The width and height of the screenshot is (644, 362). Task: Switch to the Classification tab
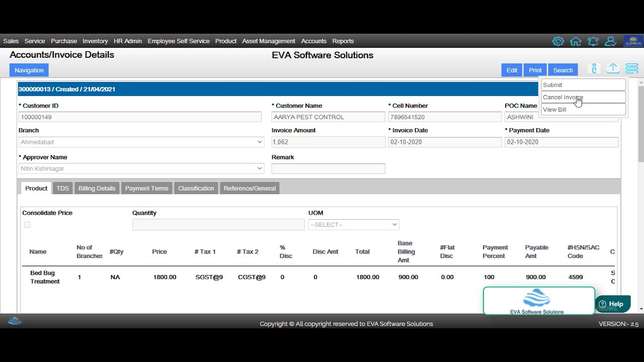pyautogui.click(x=196, y=188)
